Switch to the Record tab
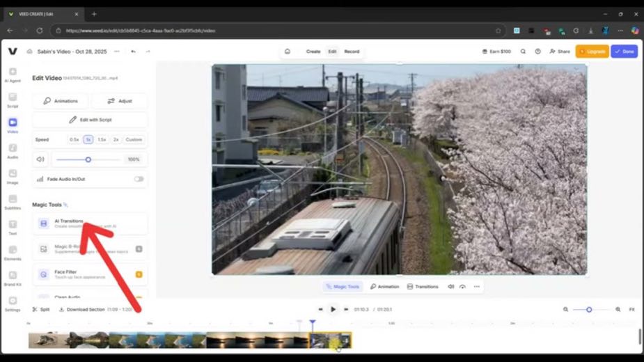The image size is (644, 362). coord(352,52)
